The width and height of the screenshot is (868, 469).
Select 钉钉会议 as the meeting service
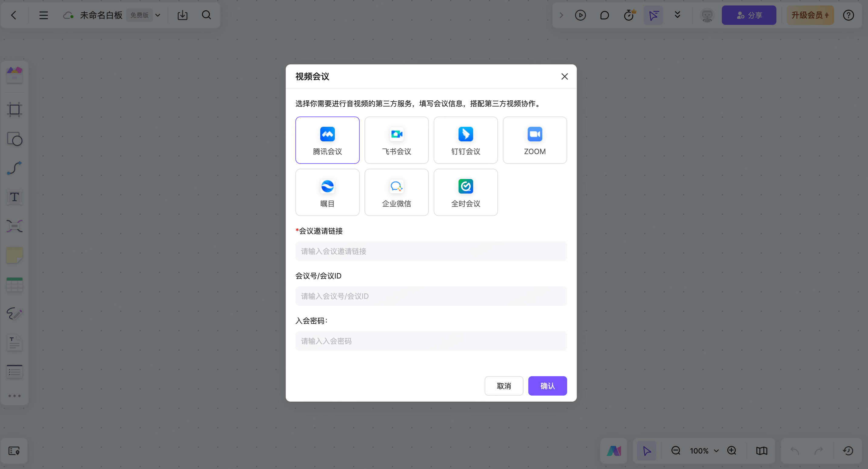pos(465,140)
